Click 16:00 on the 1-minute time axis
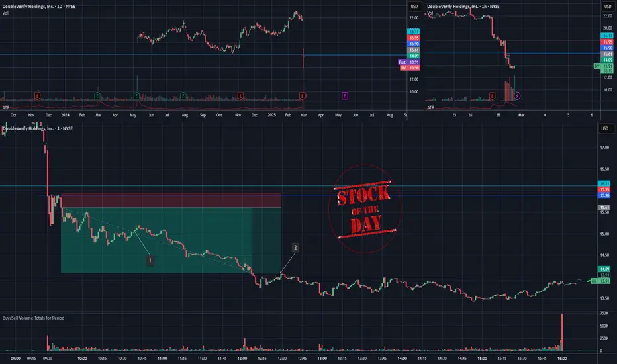Viewport: 617px width, 364px height. pos(562,359)
